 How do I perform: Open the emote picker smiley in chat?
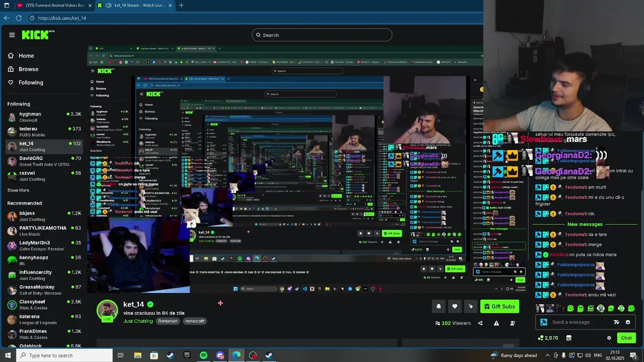tap(628, 322)
